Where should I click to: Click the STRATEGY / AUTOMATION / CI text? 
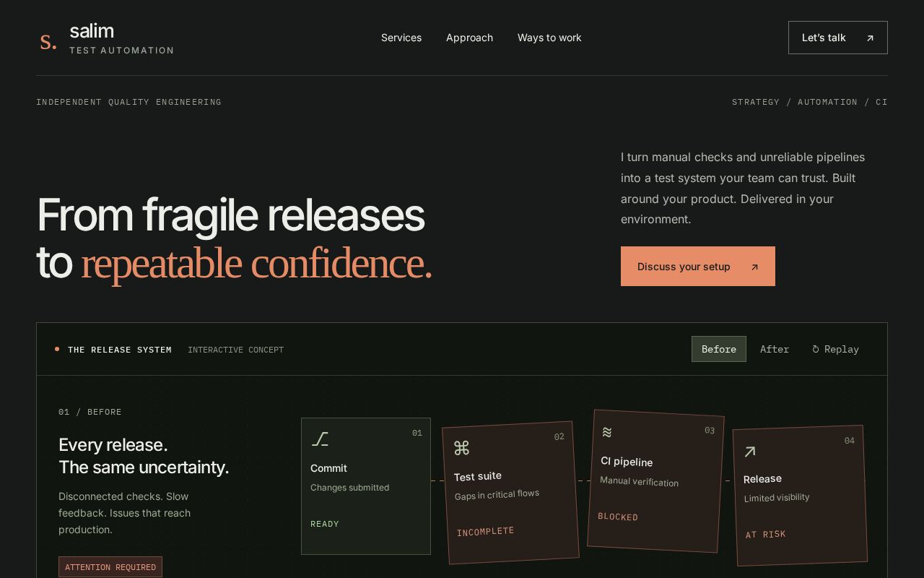tap(810, 102)
